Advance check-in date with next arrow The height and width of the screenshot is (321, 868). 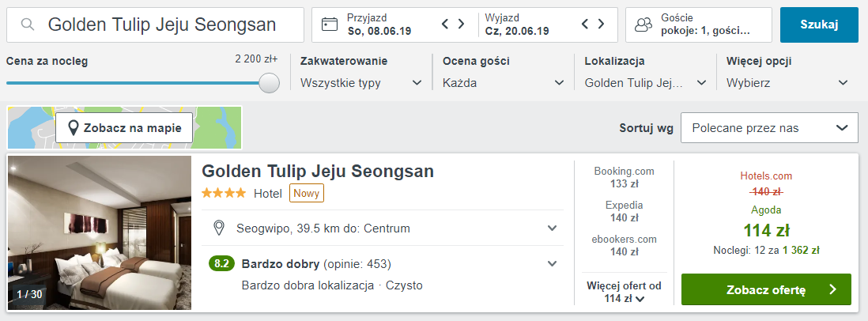coord(463,25)
